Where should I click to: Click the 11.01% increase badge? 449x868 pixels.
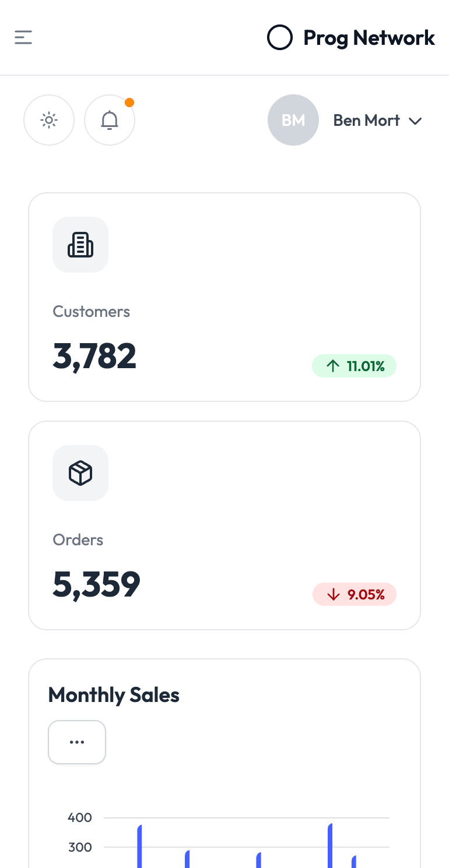click(355, 366)
